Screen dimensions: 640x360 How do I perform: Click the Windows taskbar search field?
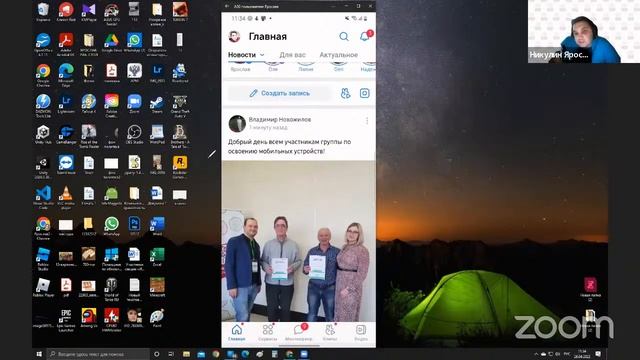(x=98, y=354)
